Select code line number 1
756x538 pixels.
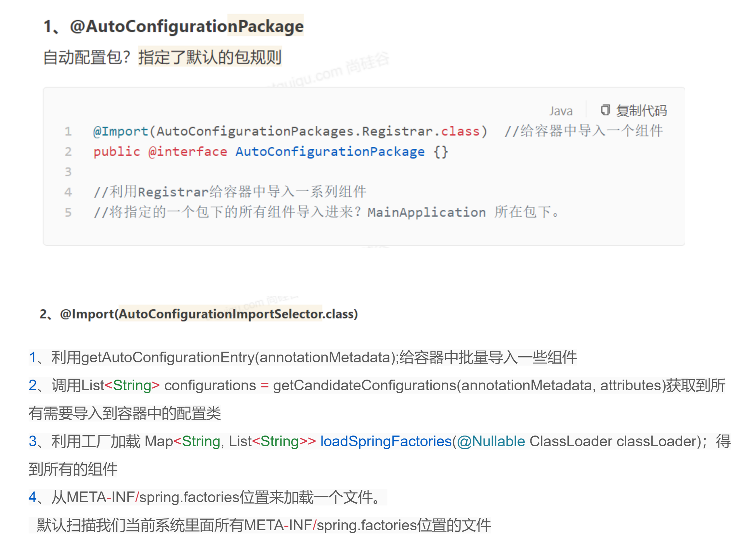pyautogui.click(x=68, y=131)
